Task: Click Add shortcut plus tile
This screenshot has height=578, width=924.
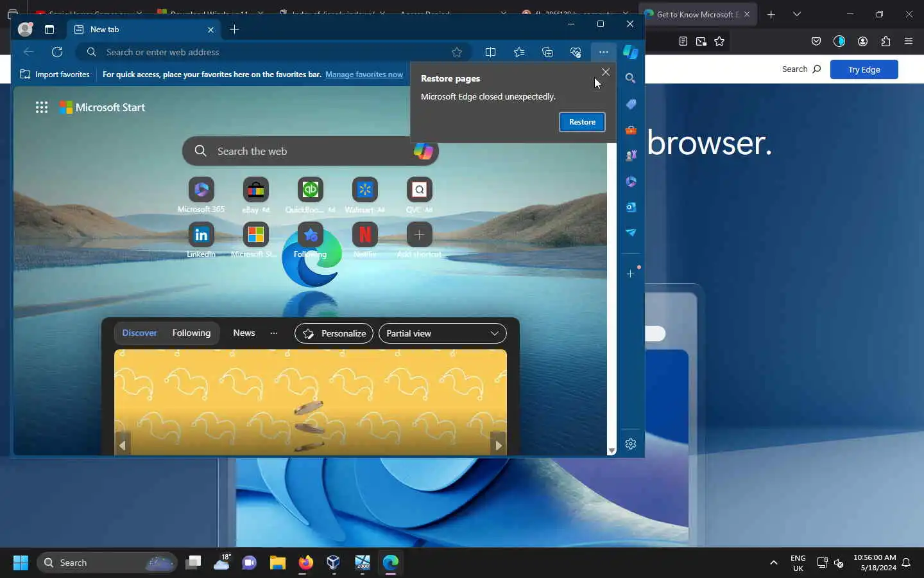Action: 419,235
